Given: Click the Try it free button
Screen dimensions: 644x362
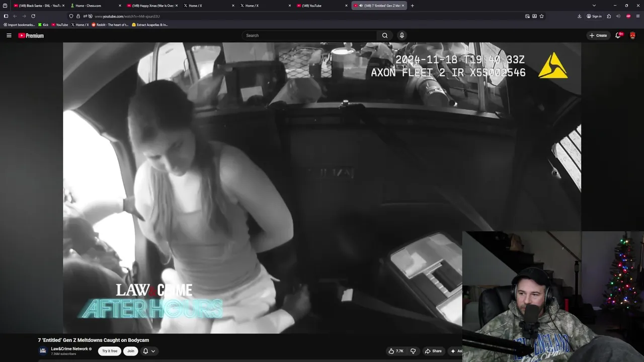Looking at the screenshot, I should (110, 351).
